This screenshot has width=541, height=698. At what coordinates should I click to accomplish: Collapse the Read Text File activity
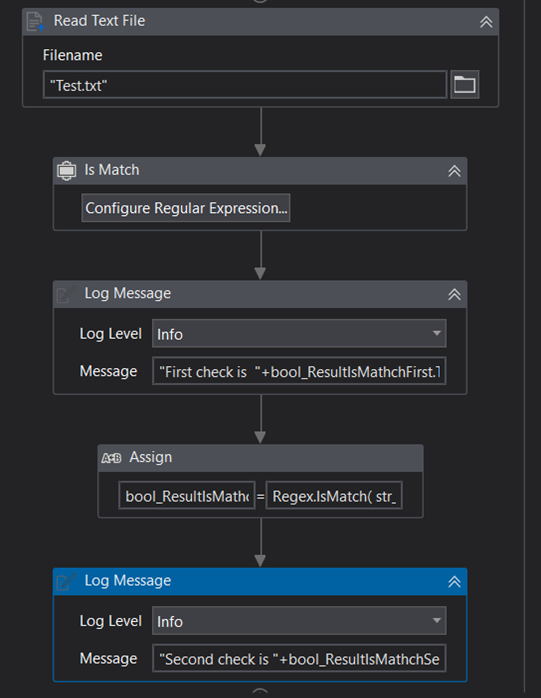[x=486, y=22]
